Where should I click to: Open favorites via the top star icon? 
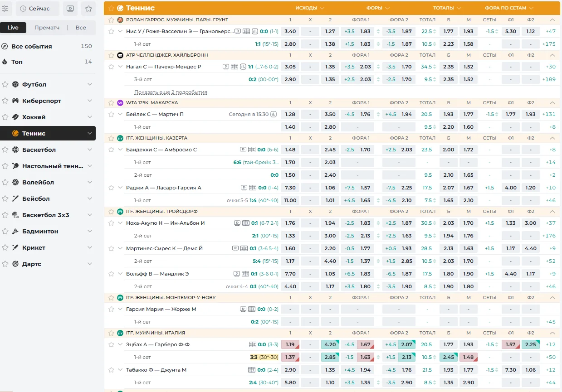point(89,9)
